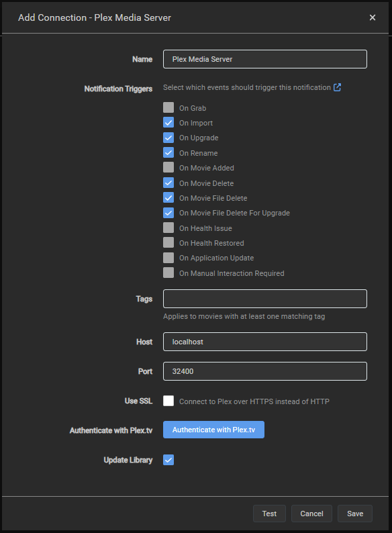The height and width of the screenshot is (533, 392).
Task: Click the Test button
Action: [269, 514]
